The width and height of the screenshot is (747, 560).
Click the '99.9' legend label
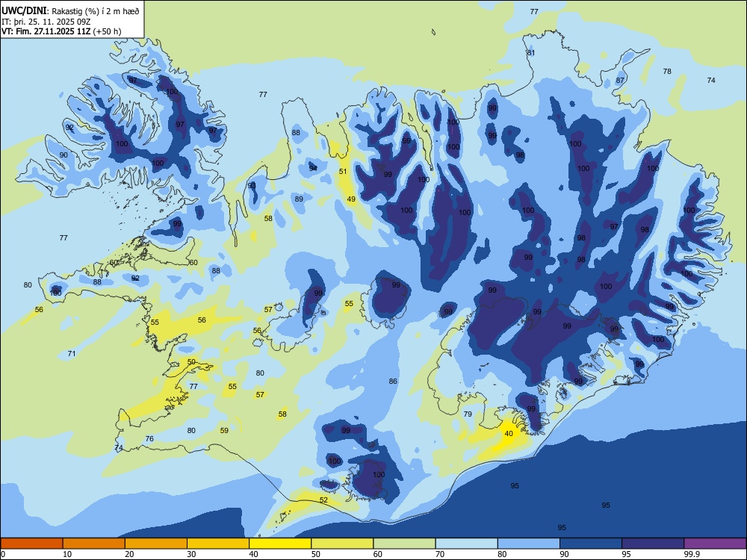[x=692, y=554]
